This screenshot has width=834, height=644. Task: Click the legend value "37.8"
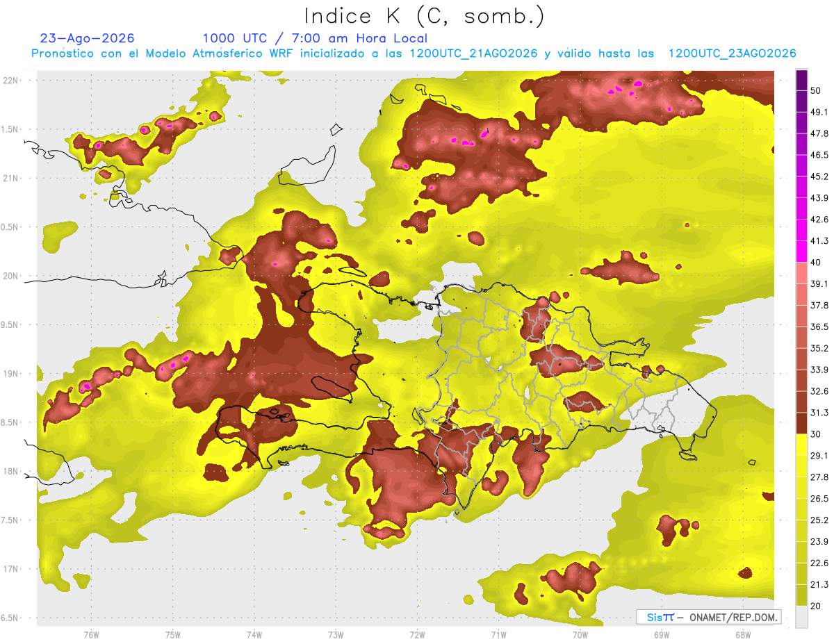[x=819, y=306]
